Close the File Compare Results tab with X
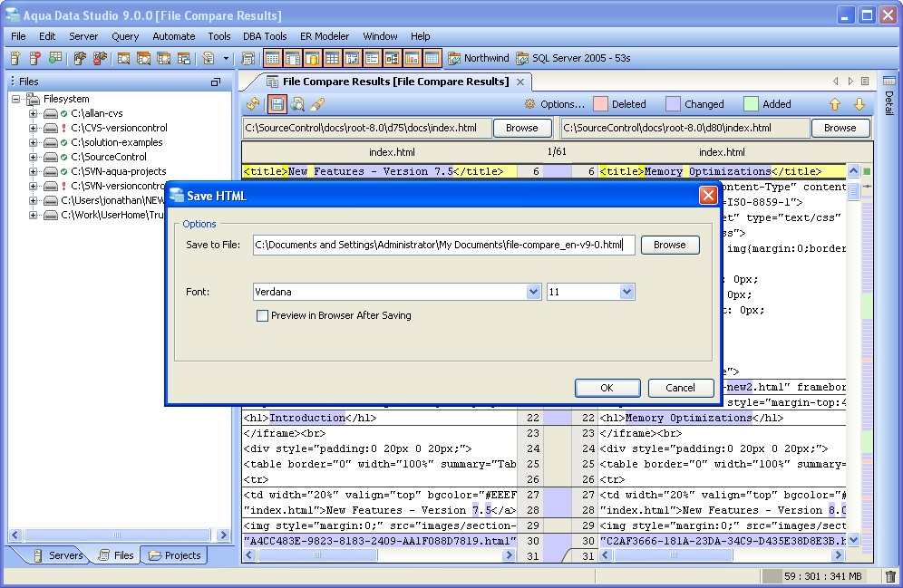This screenshot has height=588, width=903. click(520, 82)
